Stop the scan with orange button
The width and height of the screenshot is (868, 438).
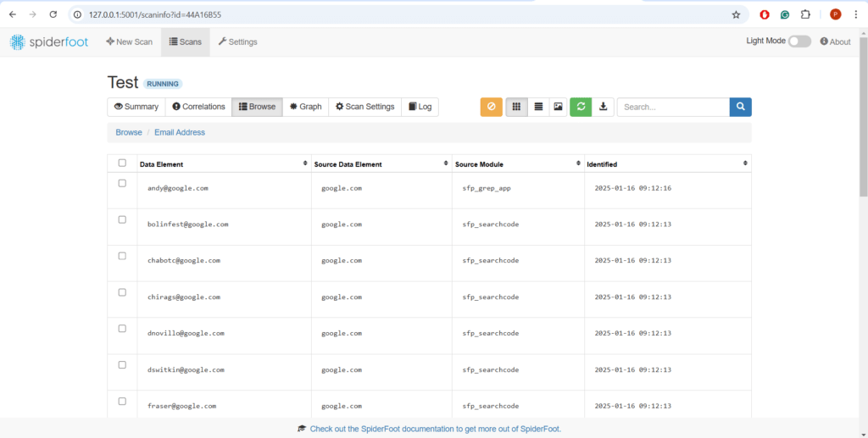491,107
